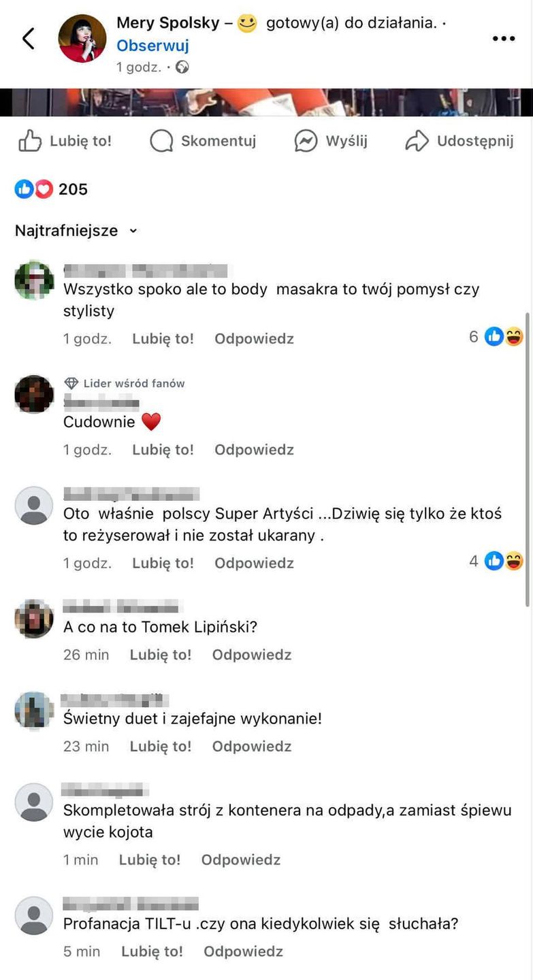The height and width of the screenshot is (980, 533).
Task: Open reactions on the body masakra comment
Action: click(496, 336)
